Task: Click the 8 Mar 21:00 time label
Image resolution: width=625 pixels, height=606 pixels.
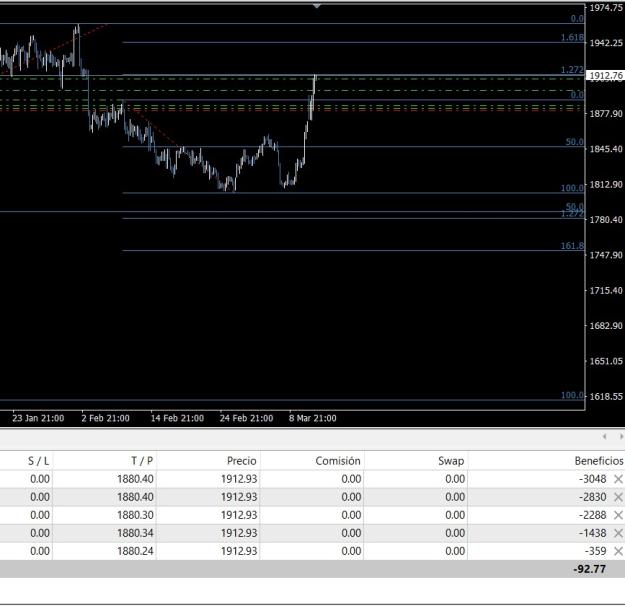Action: point(312,418)
